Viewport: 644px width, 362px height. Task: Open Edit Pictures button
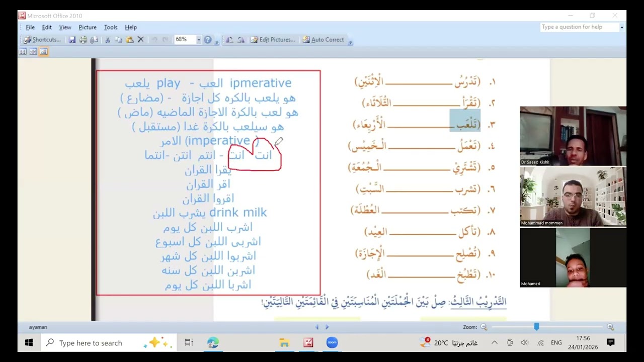[x=273, y=40]
